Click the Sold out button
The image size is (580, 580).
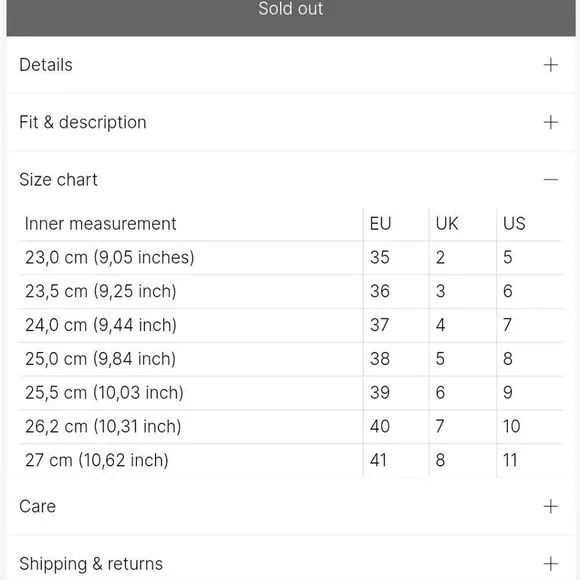[291, 15]
